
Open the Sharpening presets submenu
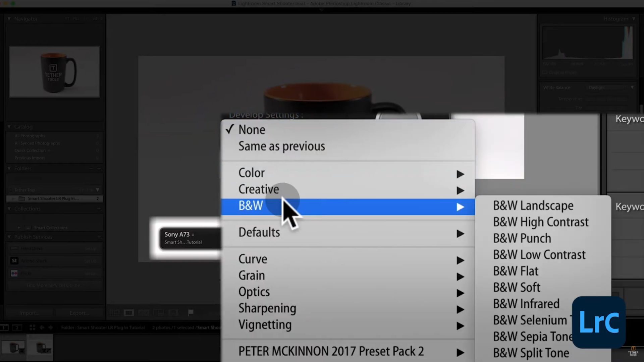348,308
